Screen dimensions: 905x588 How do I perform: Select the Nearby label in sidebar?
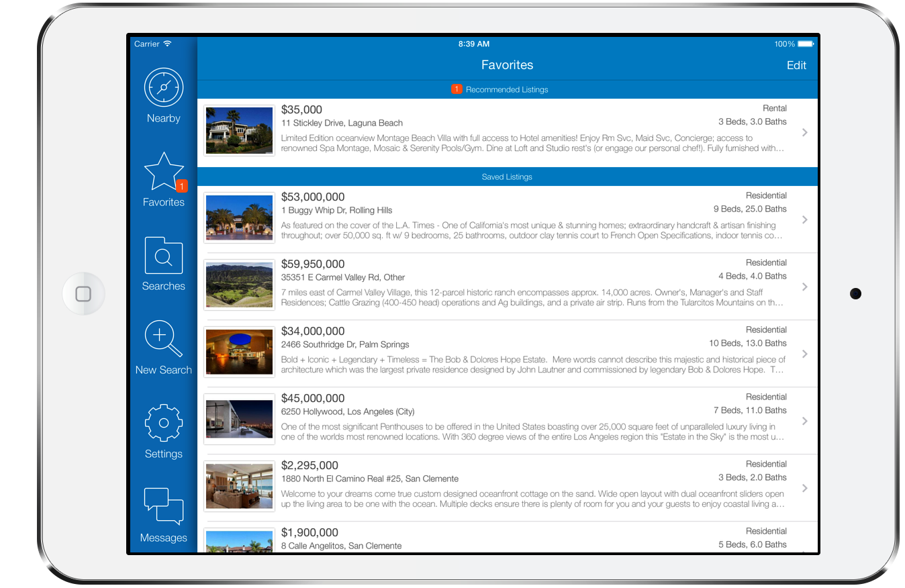pos(163,119)
